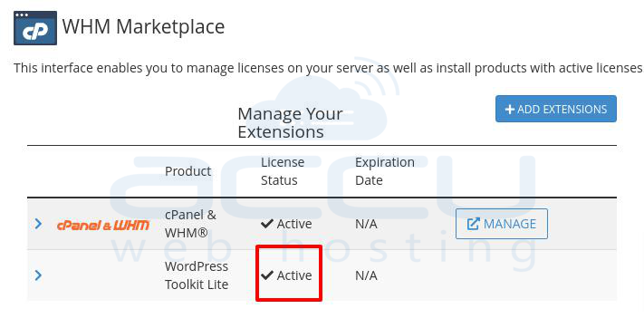The image size is (644, 328).
Task: Click the Product column header
Action: point(188,171)
